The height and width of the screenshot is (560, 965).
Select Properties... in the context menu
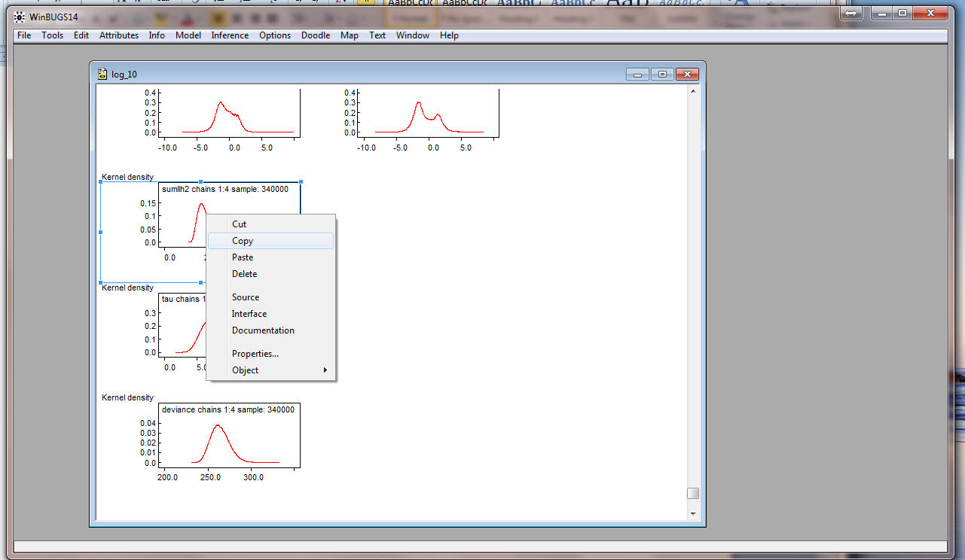(x=255, y=354)
